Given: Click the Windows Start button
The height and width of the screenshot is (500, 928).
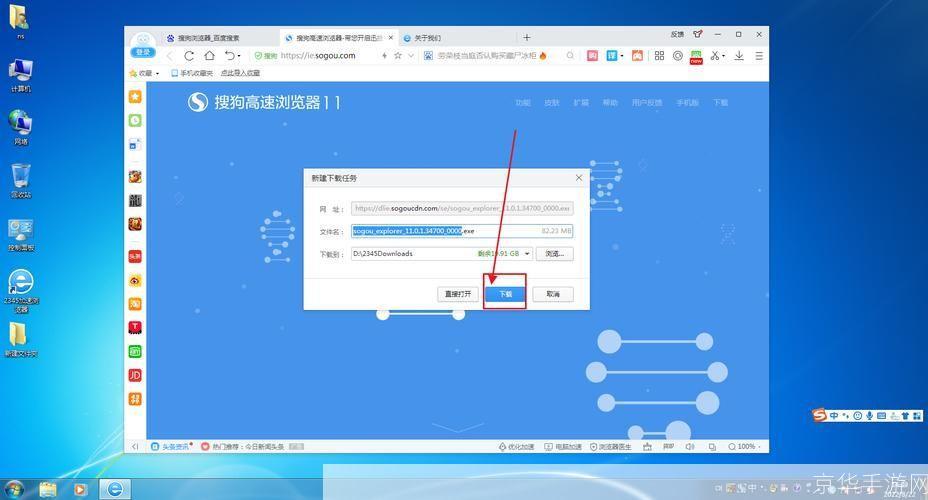Looking at the screenshot, I should point(14,489).
